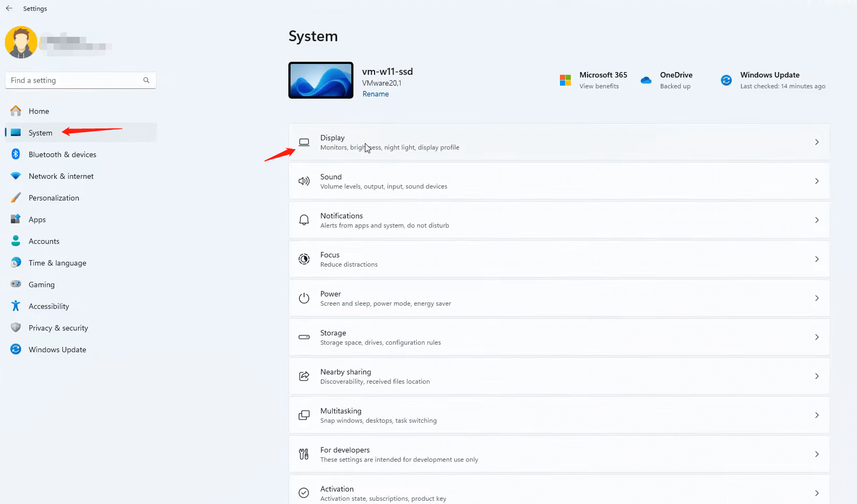857x504 pixels.
Task: Select Privacy & security in sidebar
Action: point(58,328)
